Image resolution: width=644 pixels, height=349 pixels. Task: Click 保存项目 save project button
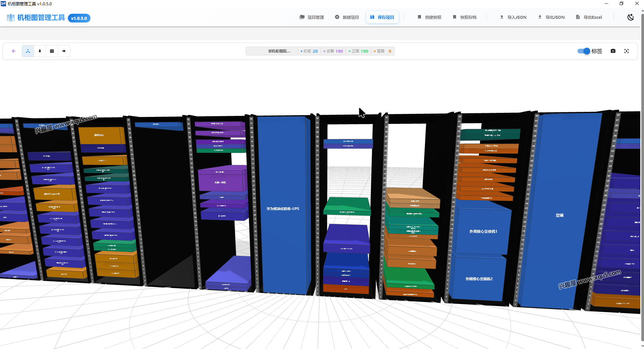pyautogui.click(x=382, y=17)
